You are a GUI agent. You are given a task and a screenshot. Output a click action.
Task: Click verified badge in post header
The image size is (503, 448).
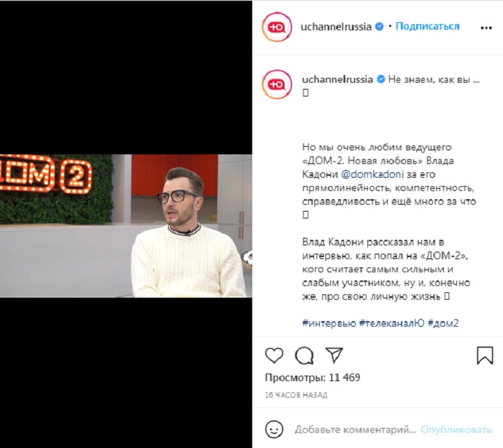380,27
